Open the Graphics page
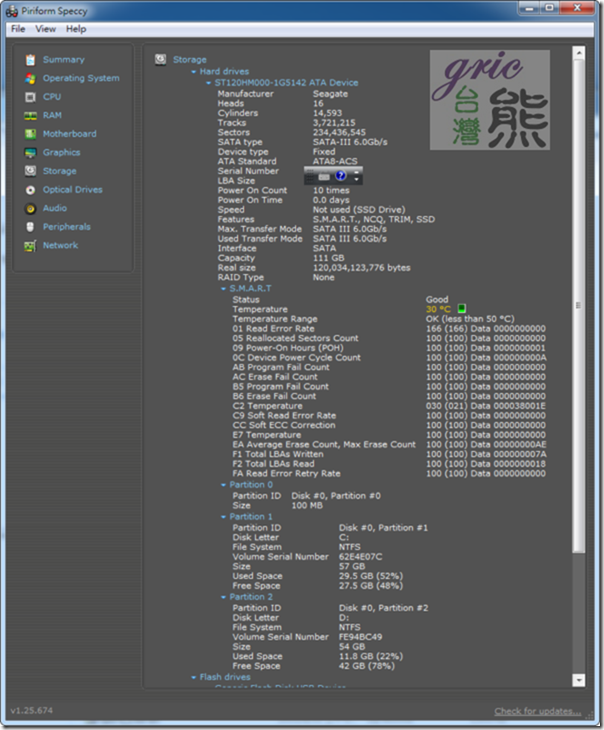604x730 pixels. point(61,152)
